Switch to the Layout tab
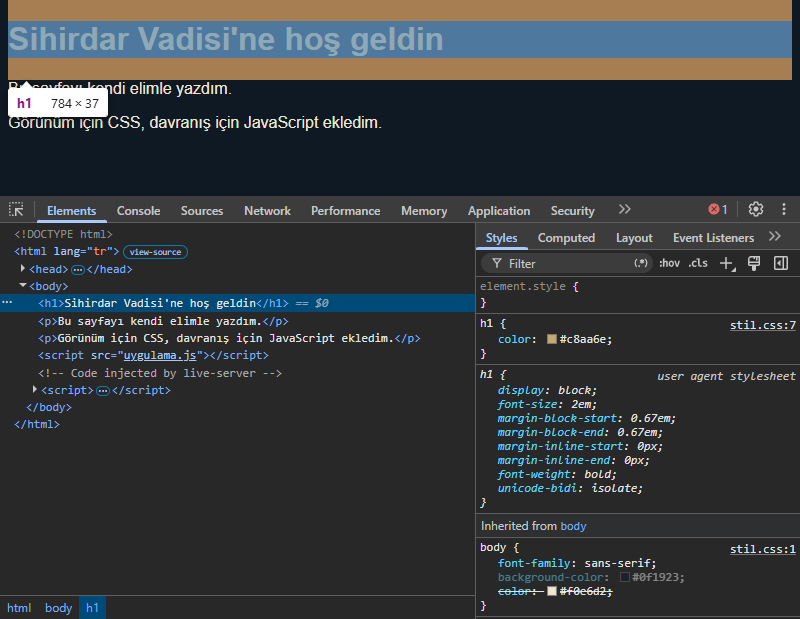This screenshot has height=619, width=800. click(634, 238)
